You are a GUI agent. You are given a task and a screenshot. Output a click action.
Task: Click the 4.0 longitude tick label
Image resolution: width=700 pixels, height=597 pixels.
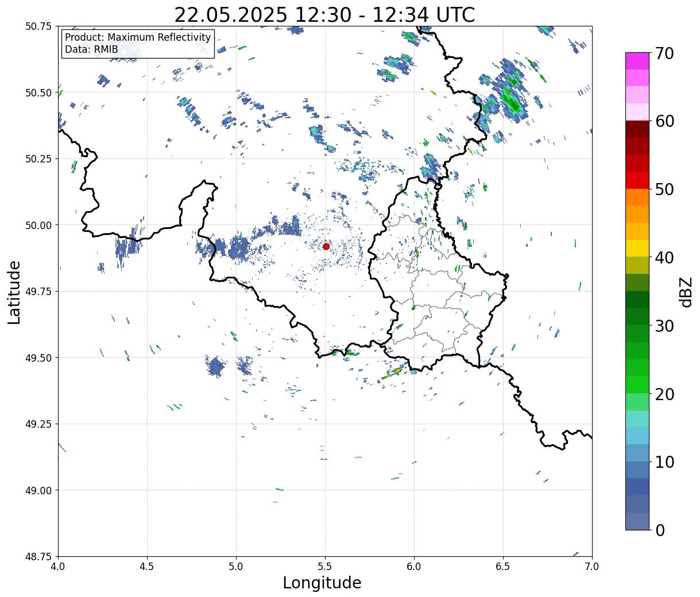(58, 567)
